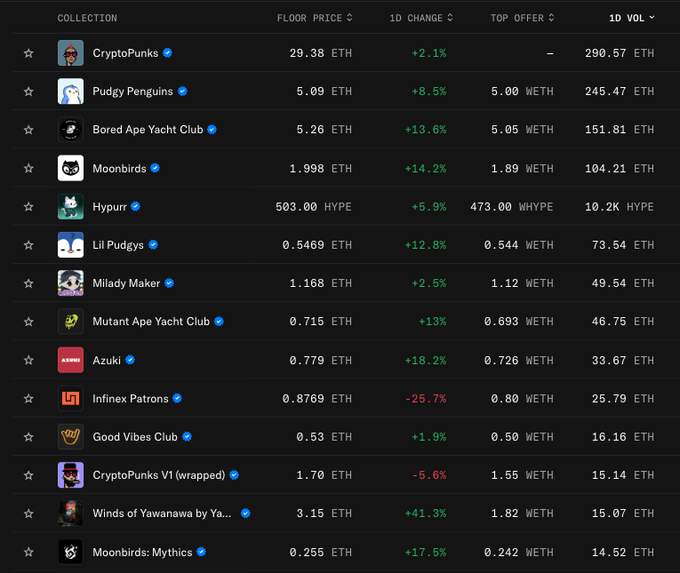
Task: Click the Infinex Patrons orange logo
Action: (x=70, y=398)
